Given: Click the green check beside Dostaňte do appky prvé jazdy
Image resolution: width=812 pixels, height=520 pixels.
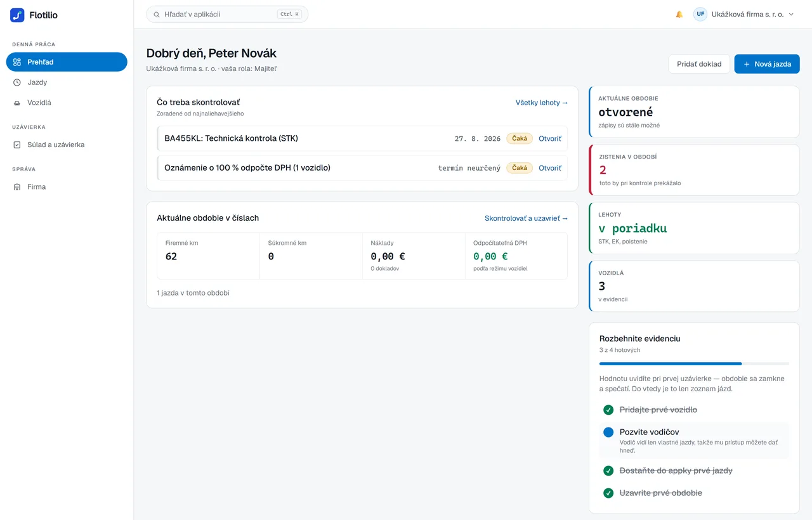Looking at the screenshot, I should click(x=608, y=471).
